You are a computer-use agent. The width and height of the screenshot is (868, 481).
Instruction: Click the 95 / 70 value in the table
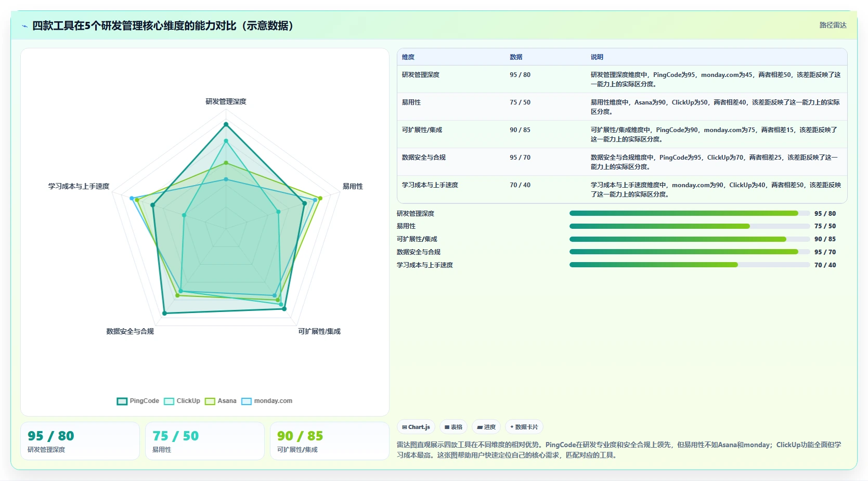click(x=520, y=158)
